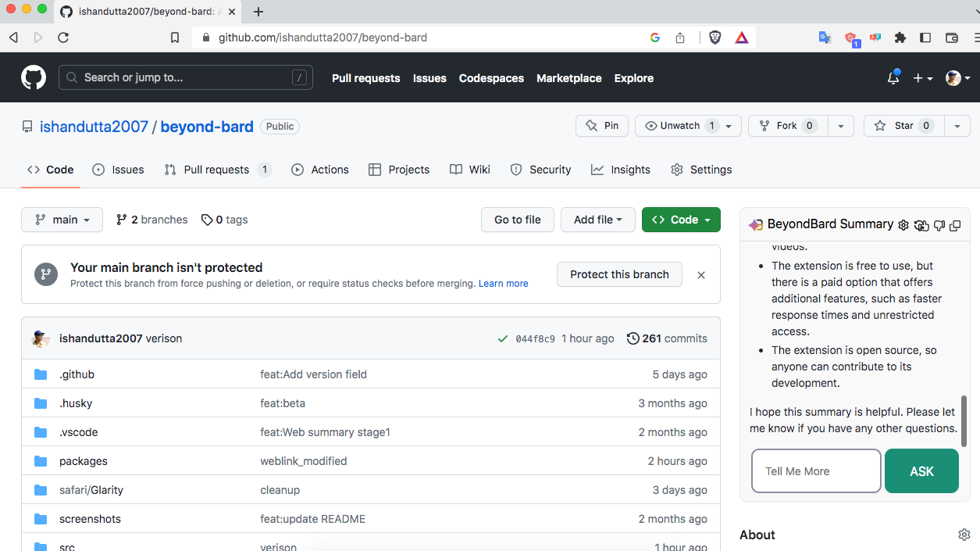
Task: Switch to the repository Pull requests tab
Action: point(218,170)
